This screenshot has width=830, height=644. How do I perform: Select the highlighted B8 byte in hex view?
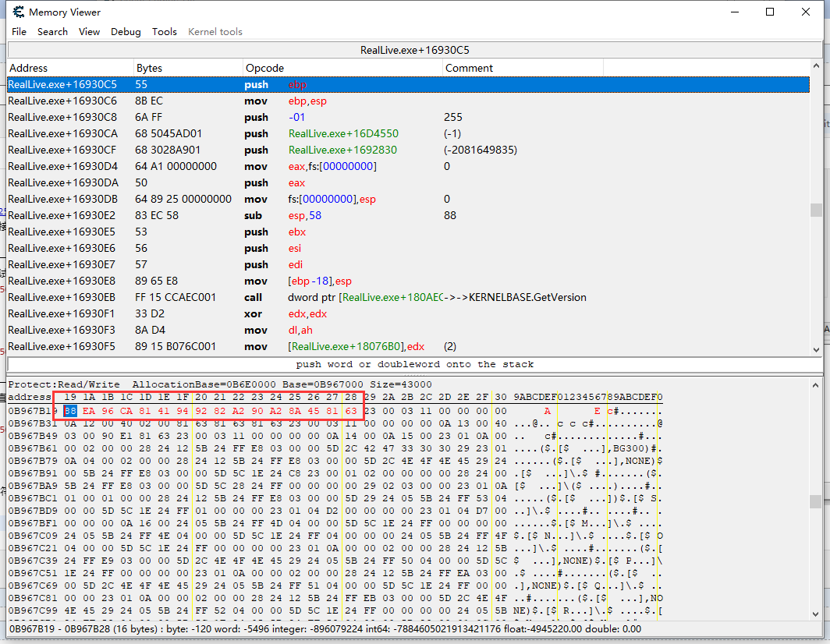70,411
